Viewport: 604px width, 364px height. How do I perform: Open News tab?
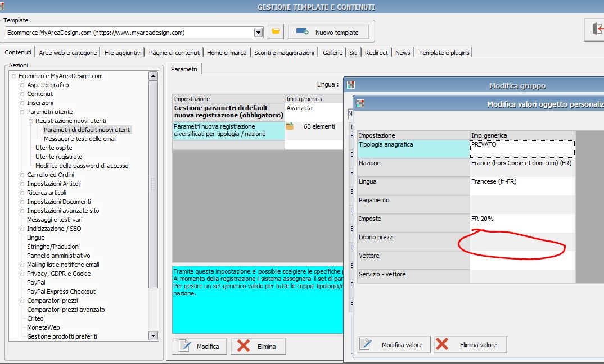coord(403,53)
